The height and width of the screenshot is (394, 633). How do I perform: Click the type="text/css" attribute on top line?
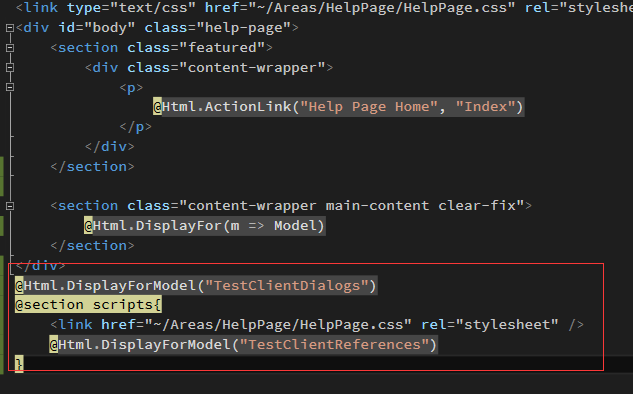pyautogui.click(x=132, y=8)
